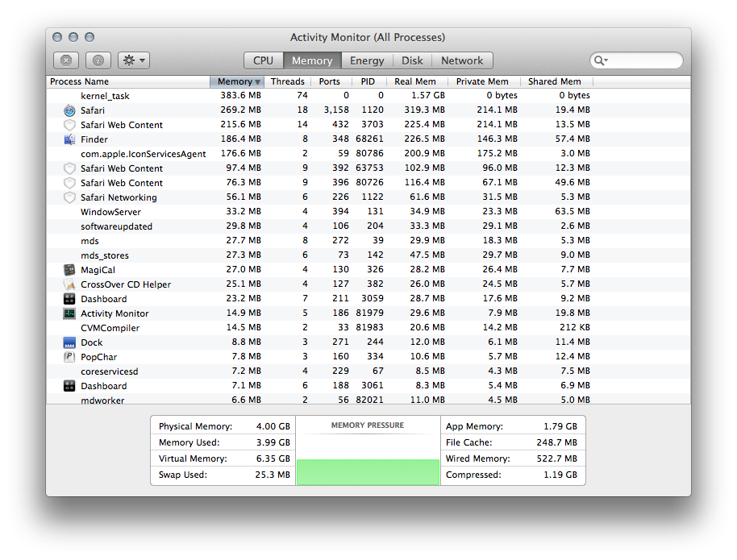The width and height of the screenshot is (737, 560).
Task: Select the mds process row
Action: (368, 241)
